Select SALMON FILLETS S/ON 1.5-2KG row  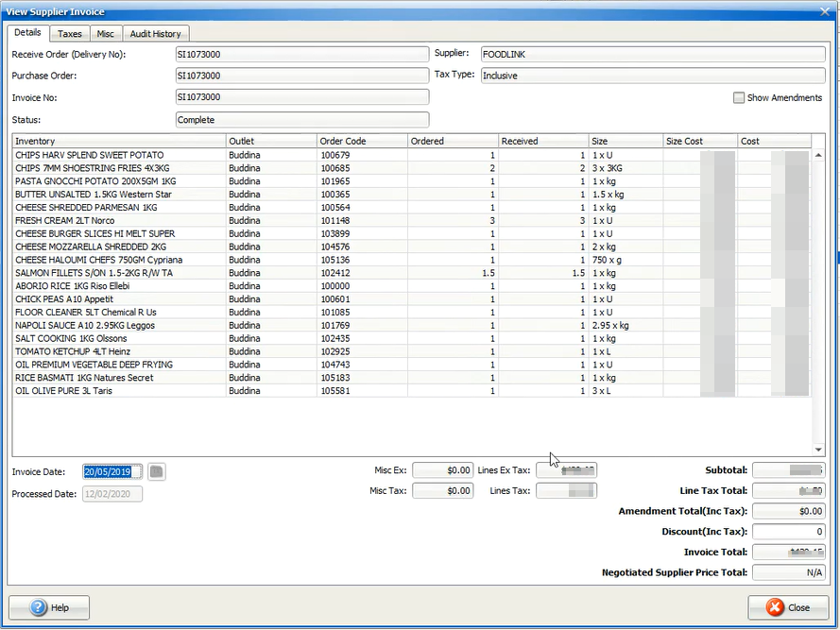point(411,273)
